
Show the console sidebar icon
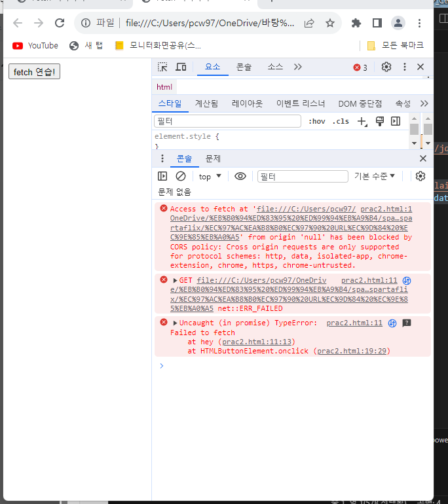(x=162, y=176)
